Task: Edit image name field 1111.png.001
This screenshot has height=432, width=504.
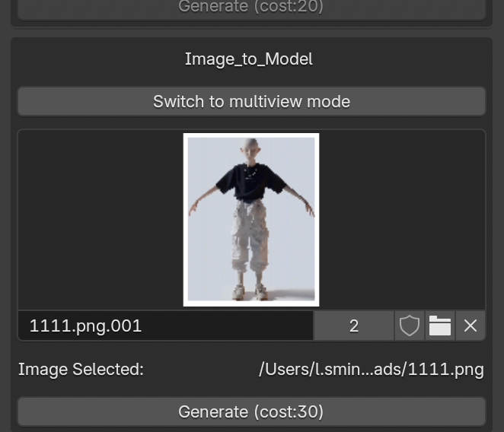Action: pyautogui.click(x=165, y=326)
